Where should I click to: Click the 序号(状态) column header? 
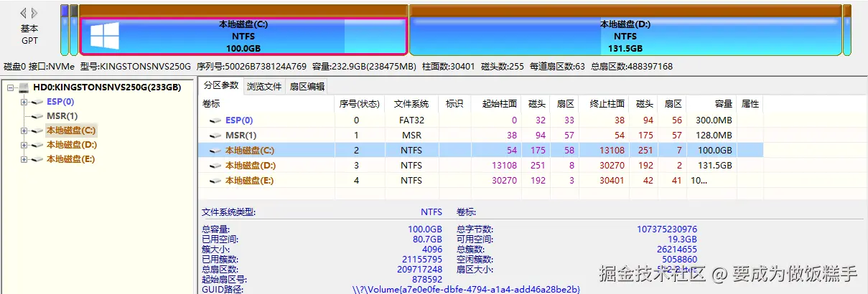[360, 104]
